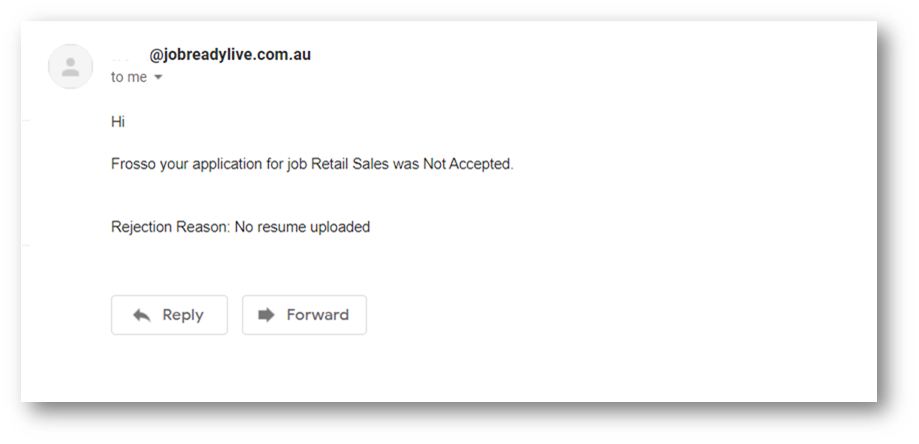Click the word "your" after Frosso
This screenshot has height=444, width=919.
(174, 164)
